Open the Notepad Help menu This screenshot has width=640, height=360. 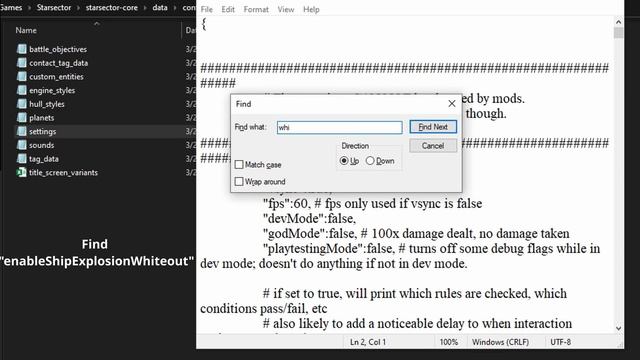click(x=311, y=9)
